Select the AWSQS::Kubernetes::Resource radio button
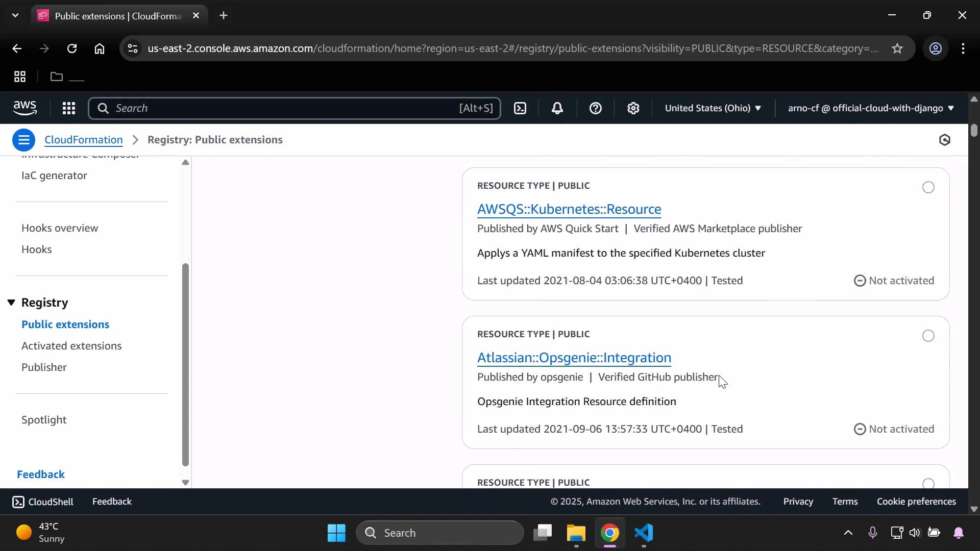 (928, 187)
